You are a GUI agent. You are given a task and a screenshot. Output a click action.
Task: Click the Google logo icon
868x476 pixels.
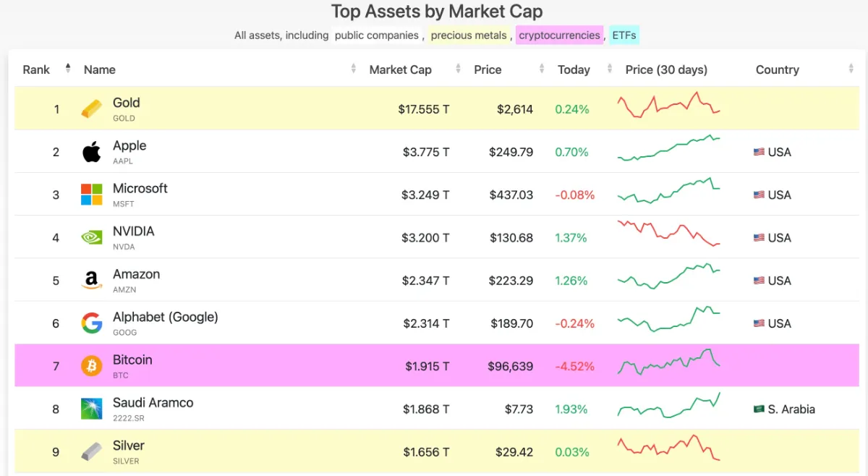92,323
